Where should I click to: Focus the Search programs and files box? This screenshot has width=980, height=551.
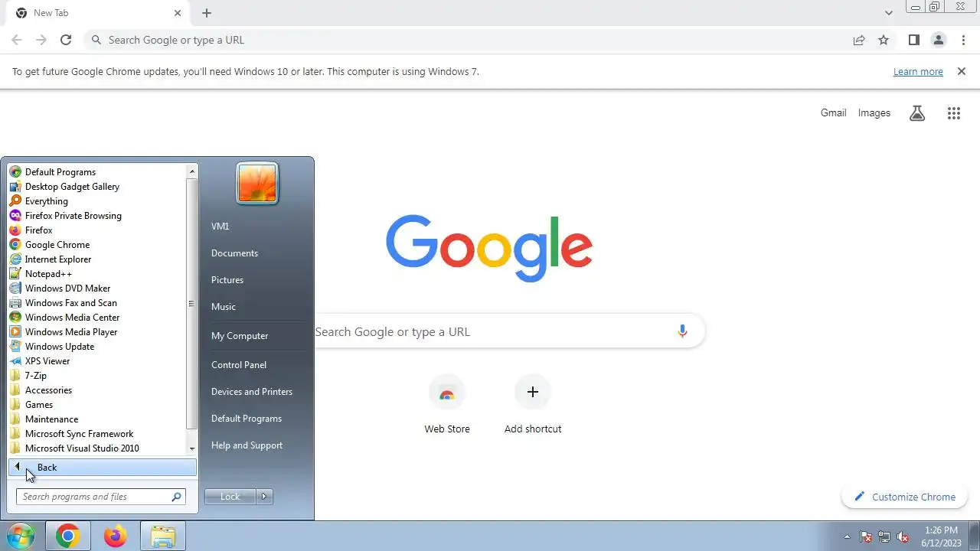coord(101,497)
